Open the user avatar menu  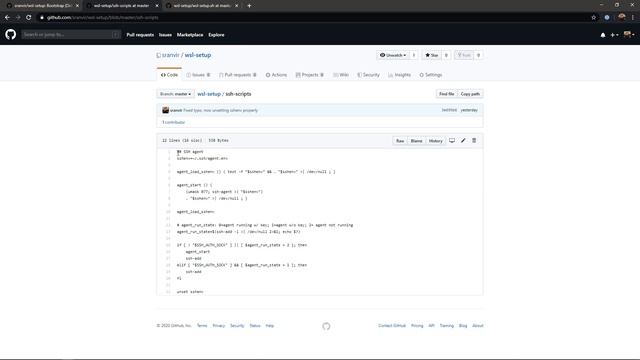pyautogui.click(x=629, y=35)
